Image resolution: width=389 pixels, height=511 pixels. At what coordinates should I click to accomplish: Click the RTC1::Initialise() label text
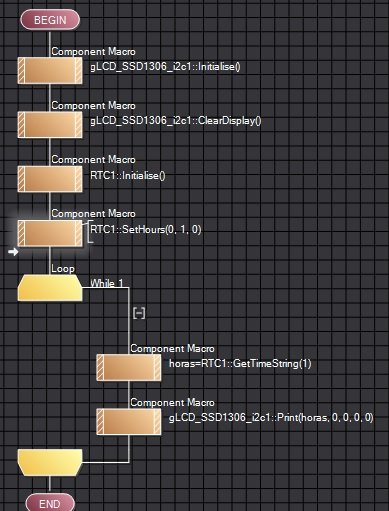point(128,175)
